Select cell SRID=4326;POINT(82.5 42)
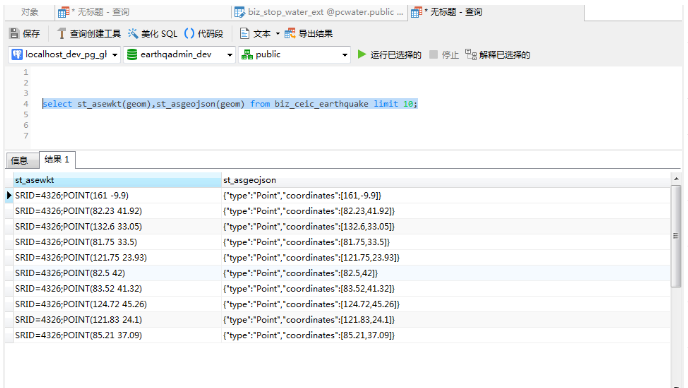Screen dimensions: 688x388 [x=118, y=273]
